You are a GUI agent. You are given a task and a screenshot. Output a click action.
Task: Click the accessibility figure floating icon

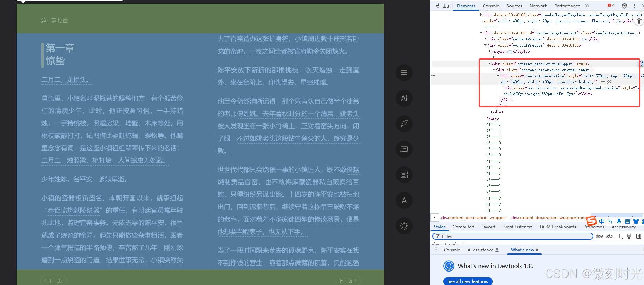pyautogui.click(x=639, y=21)
